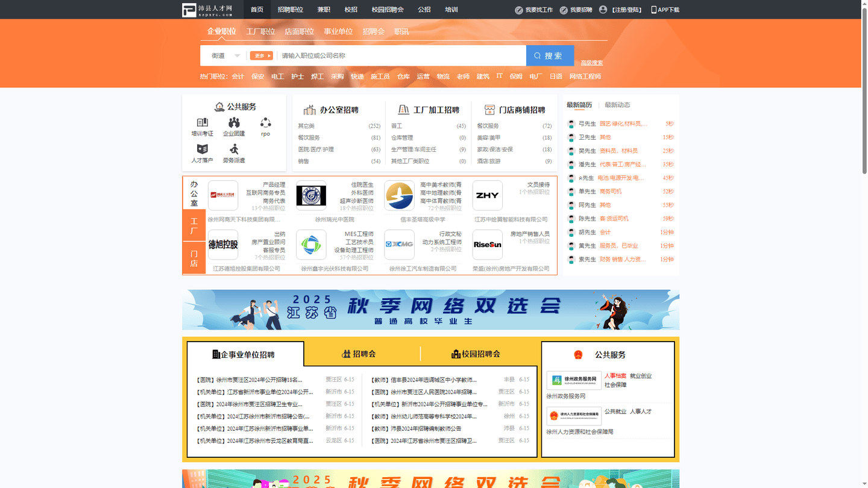Select the orange 门店 side tab
The image size is (868, 488).
coord(194,258)
